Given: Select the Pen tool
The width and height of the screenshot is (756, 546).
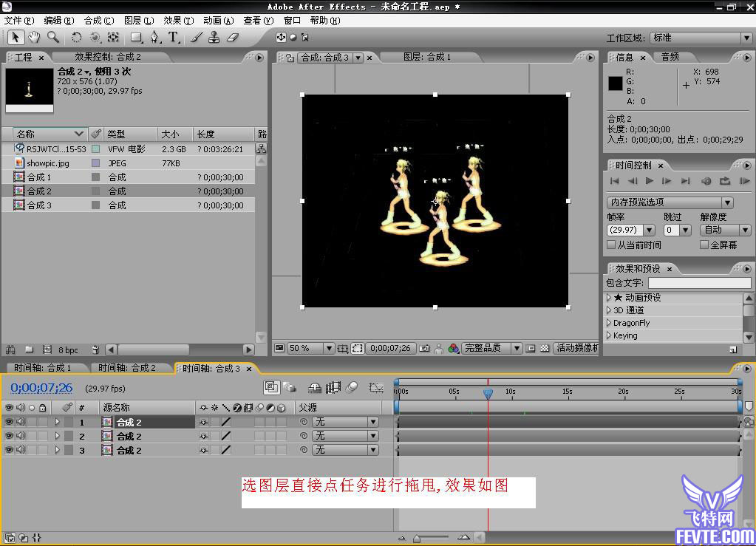Looking at the screenshot, I should (154, 37).
